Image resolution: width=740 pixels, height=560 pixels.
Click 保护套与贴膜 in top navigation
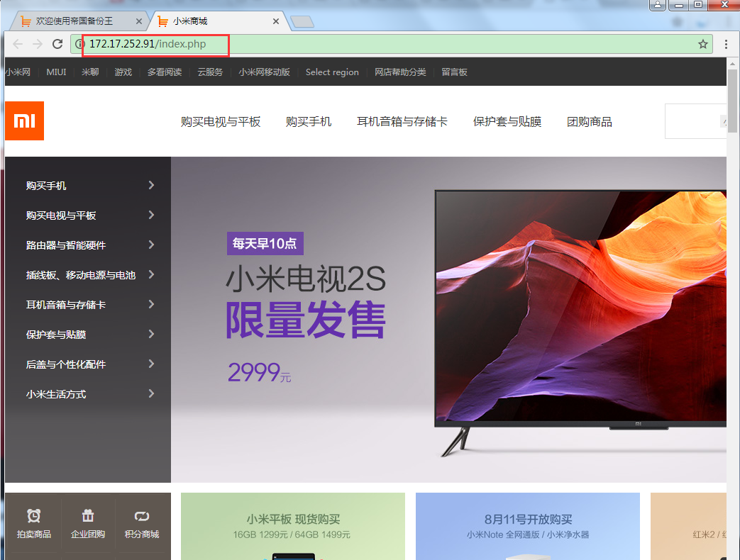coord(507,122)
